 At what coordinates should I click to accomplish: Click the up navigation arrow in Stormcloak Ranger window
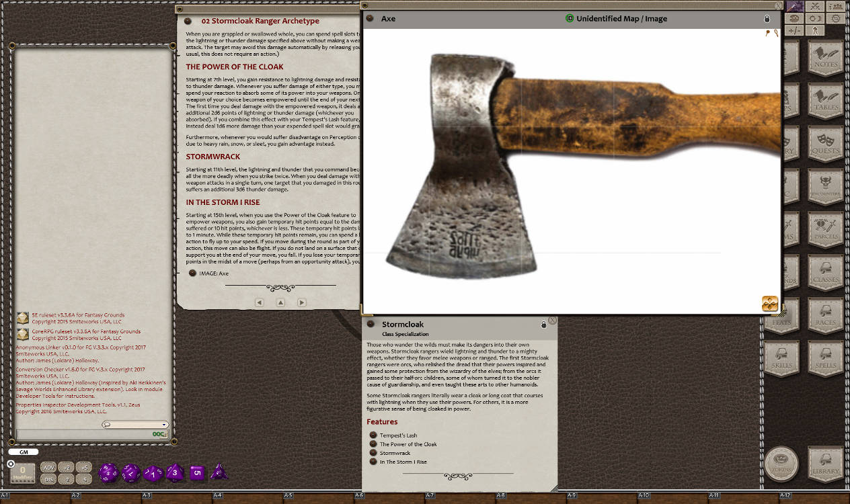pyautogui.click(x=280, y=302)
